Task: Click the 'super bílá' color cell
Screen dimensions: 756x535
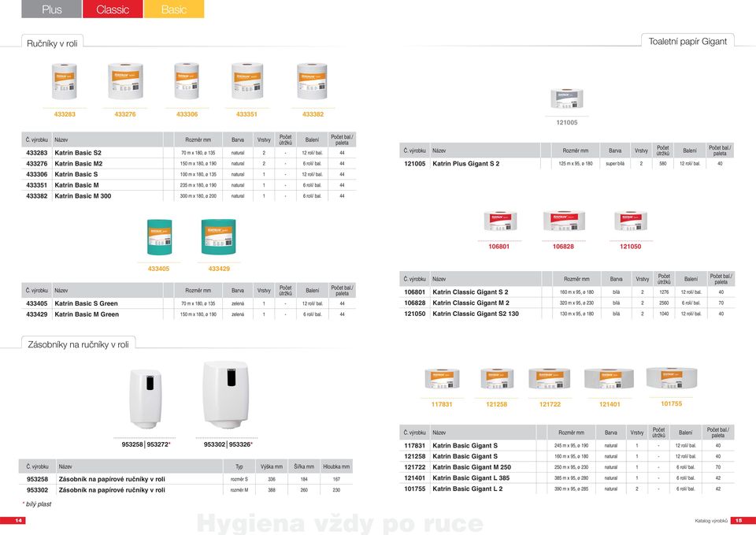Action: pos(615,164)
